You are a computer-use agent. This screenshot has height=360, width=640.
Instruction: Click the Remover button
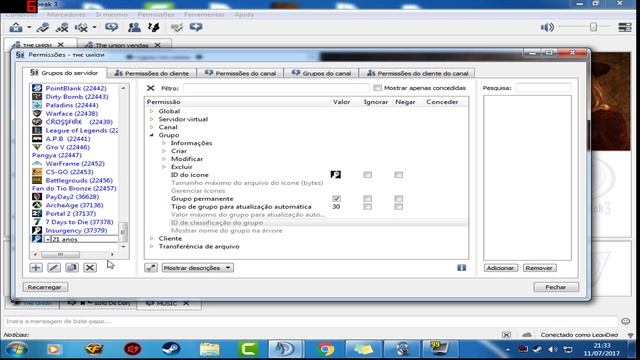[539, 268]
